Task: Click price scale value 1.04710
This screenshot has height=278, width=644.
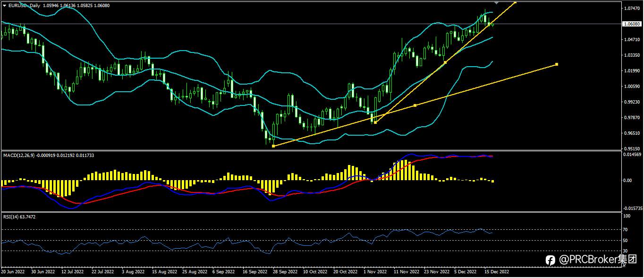Action: pyautogui.click(x=631, y=40)
